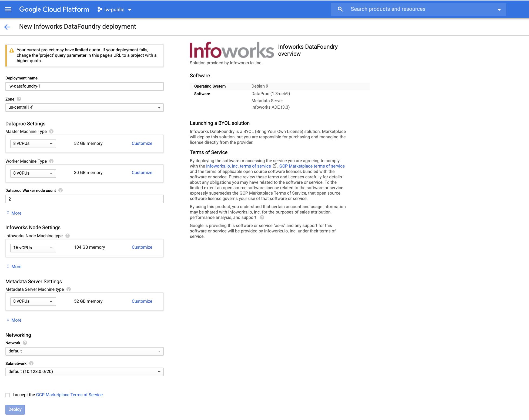The width and height of the screenshot is (529, 420).
Task: Customize the Metadata Server Machine type
Action: point(142,301)
